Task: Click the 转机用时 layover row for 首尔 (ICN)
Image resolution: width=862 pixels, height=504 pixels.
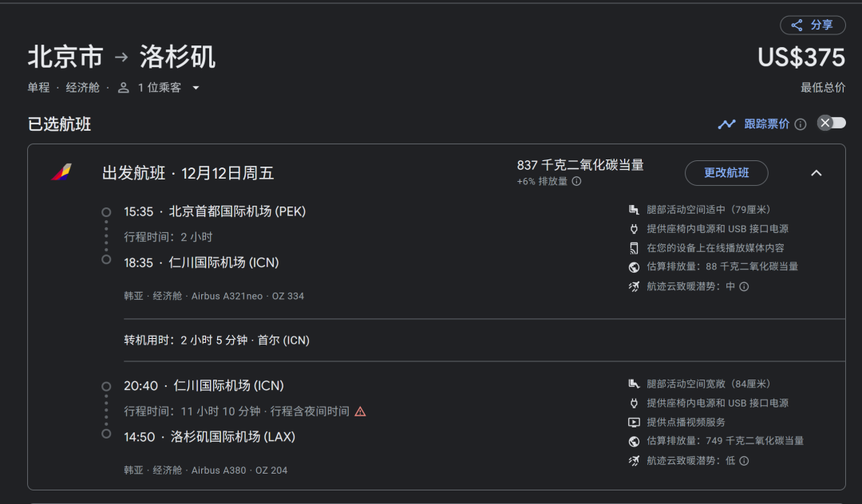Action: tap(216, 341)
